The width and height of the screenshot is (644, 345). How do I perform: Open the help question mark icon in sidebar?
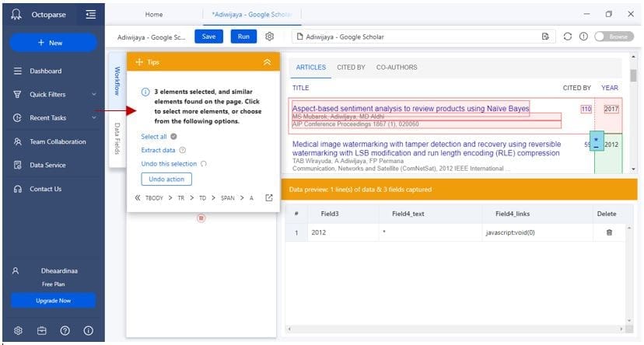[65, 330]
